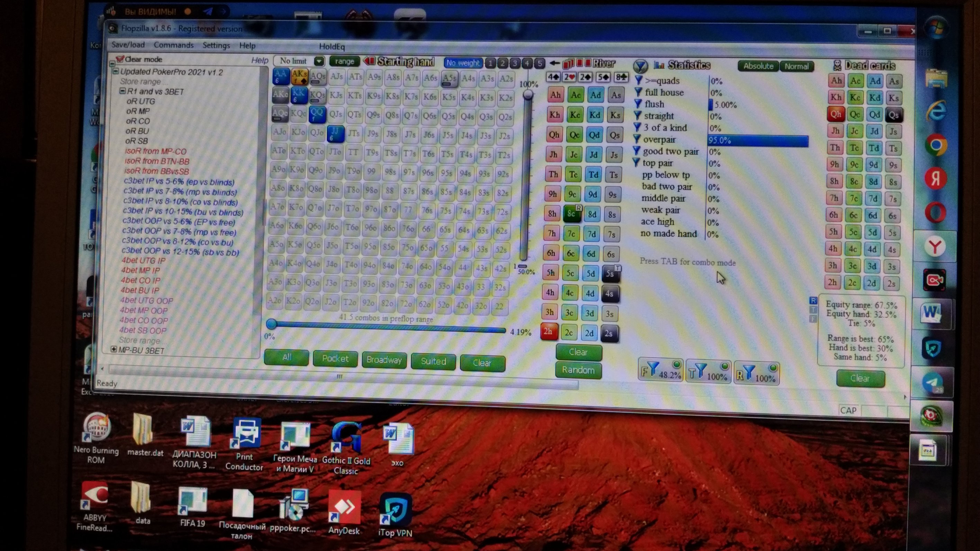980x551 pixels.
Task: Click the Pocket pairs button
Action: 335,359
